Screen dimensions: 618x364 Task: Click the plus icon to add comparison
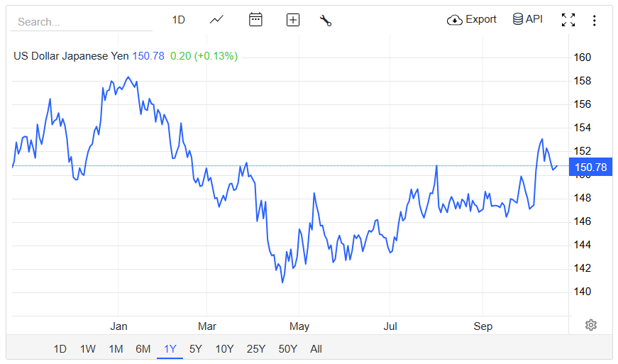(x=292, y=20)
